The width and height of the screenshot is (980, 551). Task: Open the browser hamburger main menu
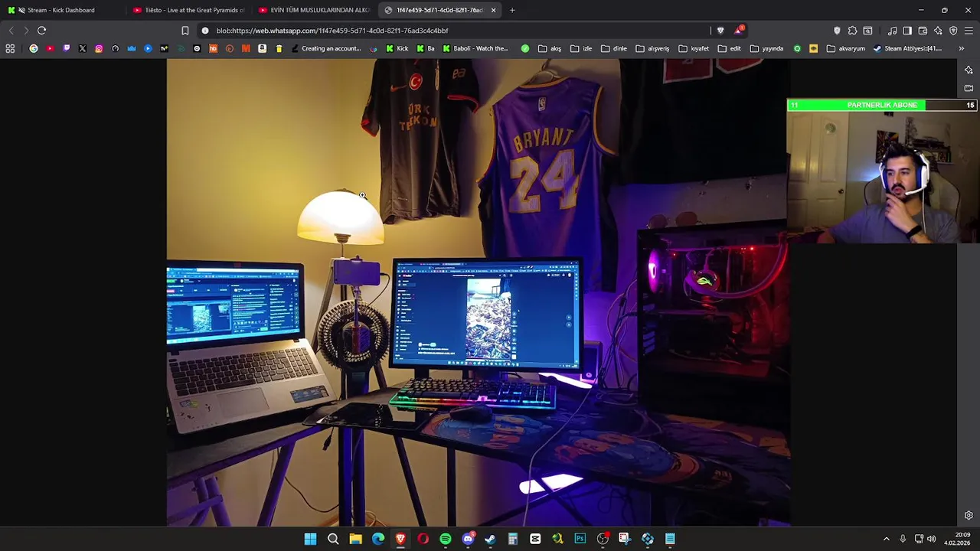pos(969,31)
